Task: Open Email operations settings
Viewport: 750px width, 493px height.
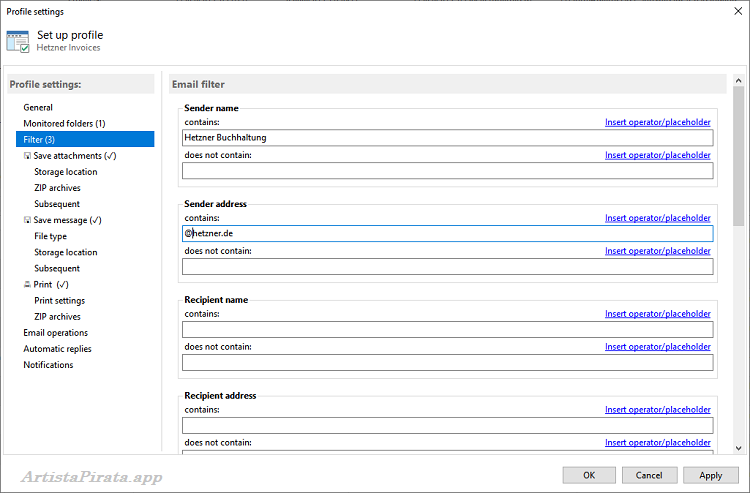Action: [55, 332]
